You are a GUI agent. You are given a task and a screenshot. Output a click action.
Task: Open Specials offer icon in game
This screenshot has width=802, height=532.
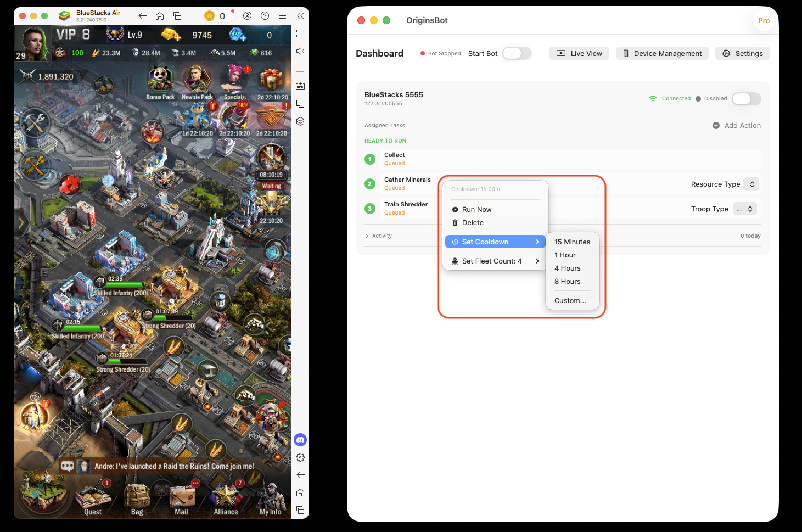234,83
